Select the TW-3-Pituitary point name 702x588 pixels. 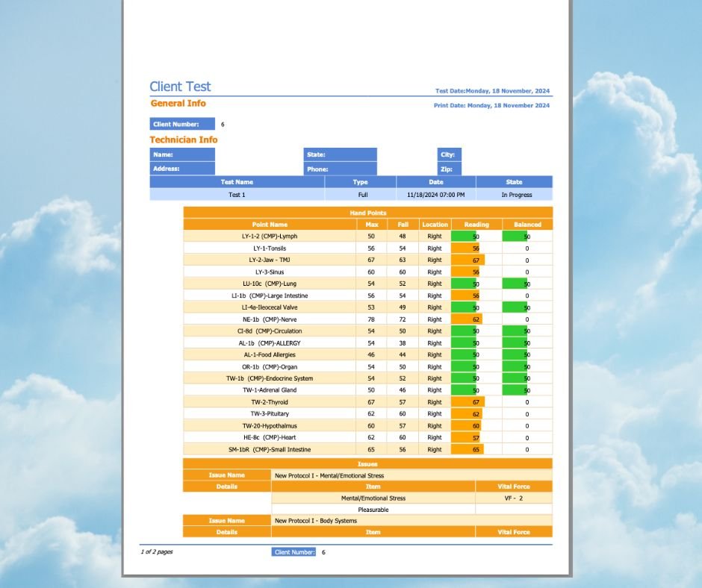[270, 413]
